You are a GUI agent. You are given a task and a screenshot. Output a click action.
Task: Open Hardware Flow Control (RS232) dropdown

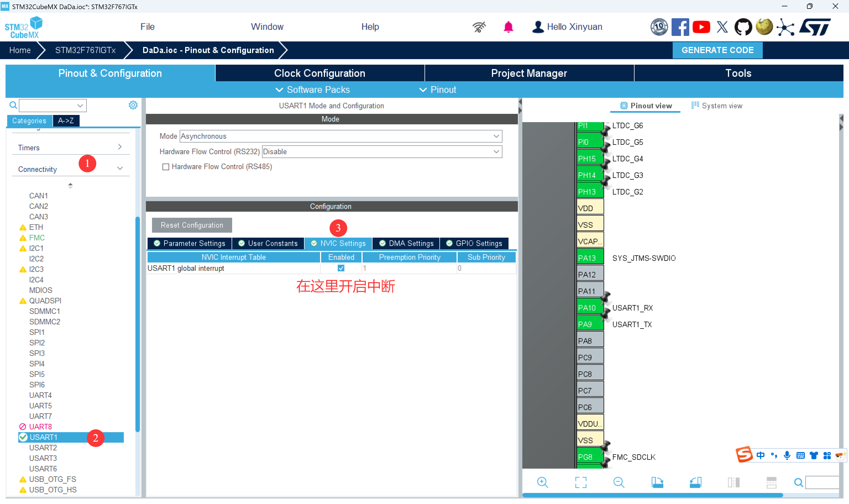click(382, 152)
